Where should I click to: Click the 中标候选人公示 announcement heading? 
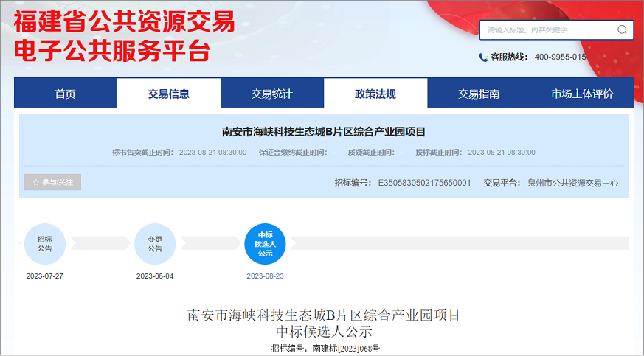click(325, 331)
